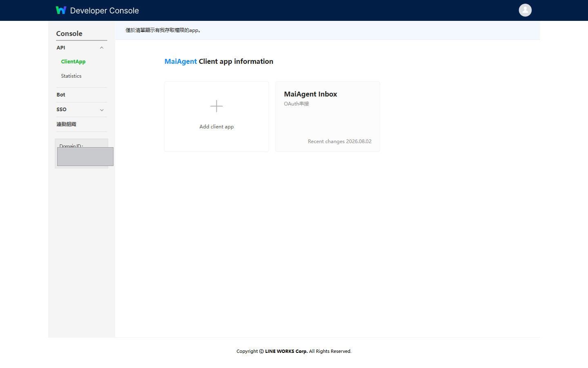Open the MaiAgent Inbox app card
Viewport: 588px width, 368px height.
coord(327,117)
